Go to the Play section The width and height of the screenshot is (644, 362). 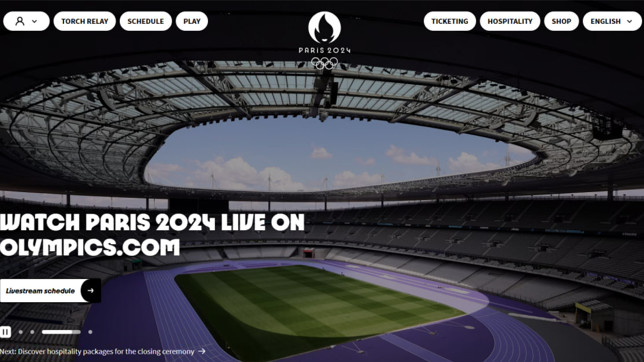tap(192, 21)
